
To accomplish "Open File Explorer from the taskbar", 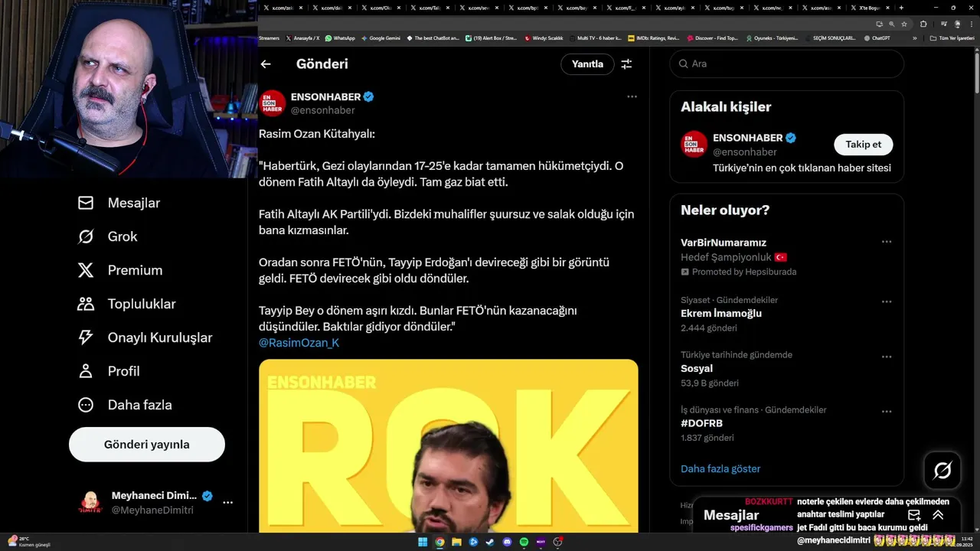I will [456, 542].
